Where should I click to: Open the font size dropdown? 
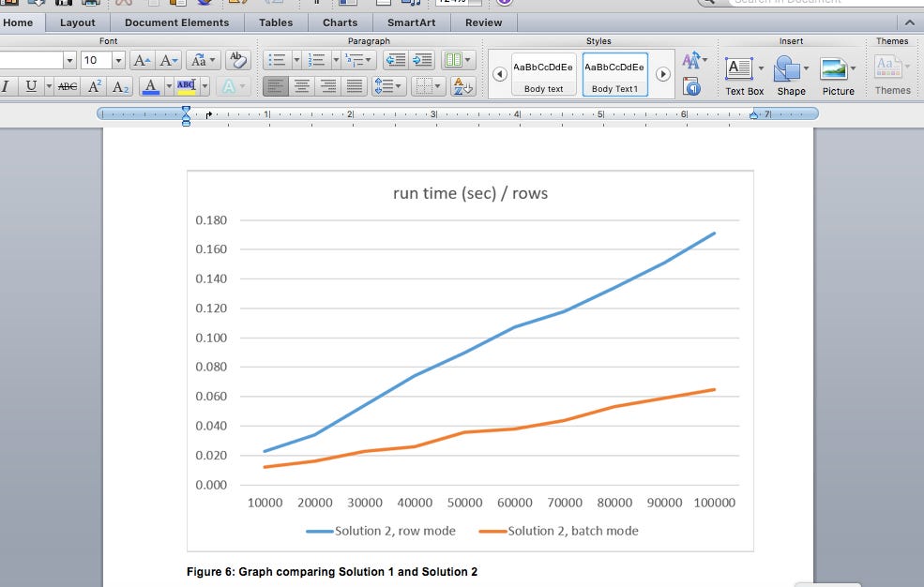[118, 60]
